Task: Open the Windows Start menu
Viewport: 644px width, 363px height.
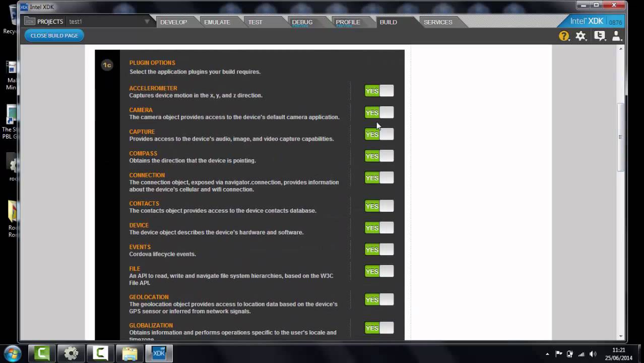Action: tap(12, 353)
